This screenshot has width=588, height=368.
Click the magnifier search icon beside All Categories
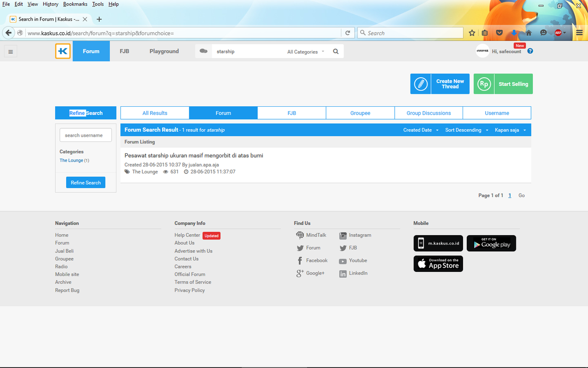point(336,52)
